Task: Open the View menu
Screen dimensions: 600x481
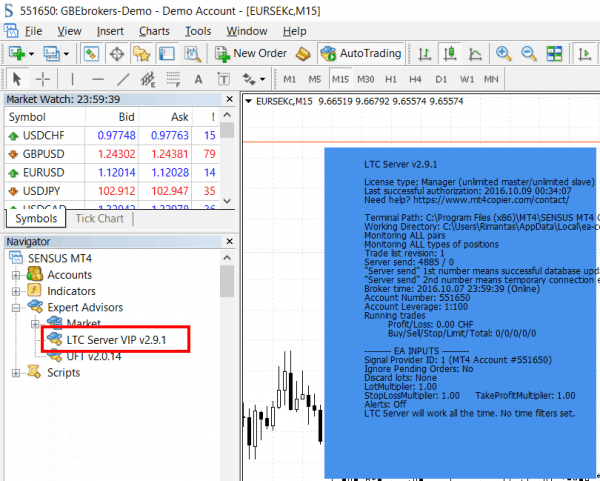Action: (69, 31)
